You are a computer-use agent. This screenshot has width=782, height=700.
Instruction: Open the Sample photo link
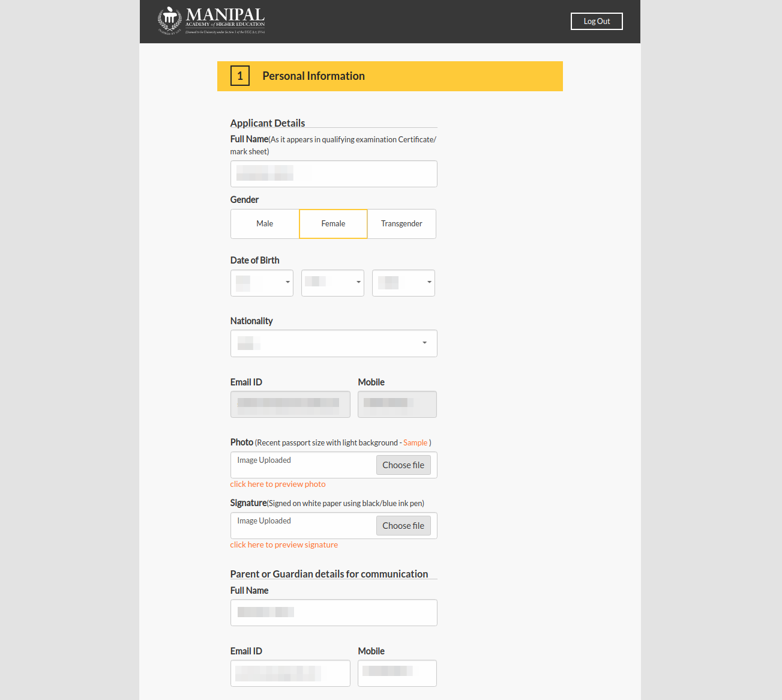[415, 442]
